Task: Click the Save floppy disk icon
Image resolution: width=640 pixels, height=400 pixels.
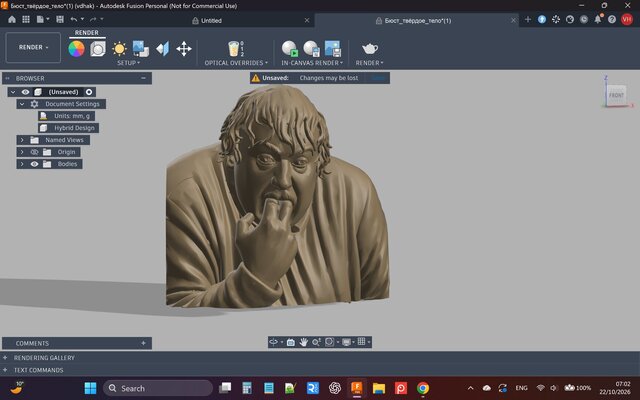Action: pyautogui.click(x=60, y=19)
